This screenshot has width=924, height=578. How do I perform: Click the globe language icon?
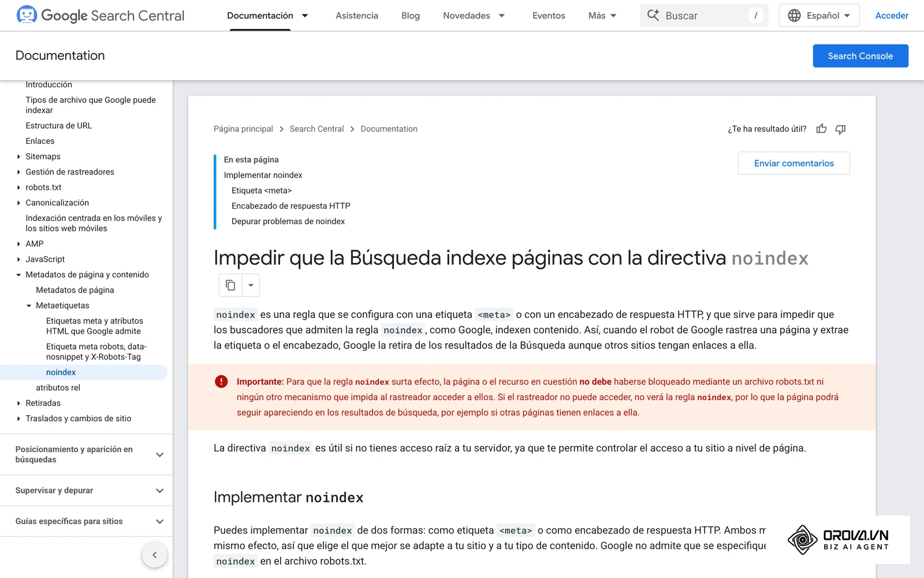point(795,16)
